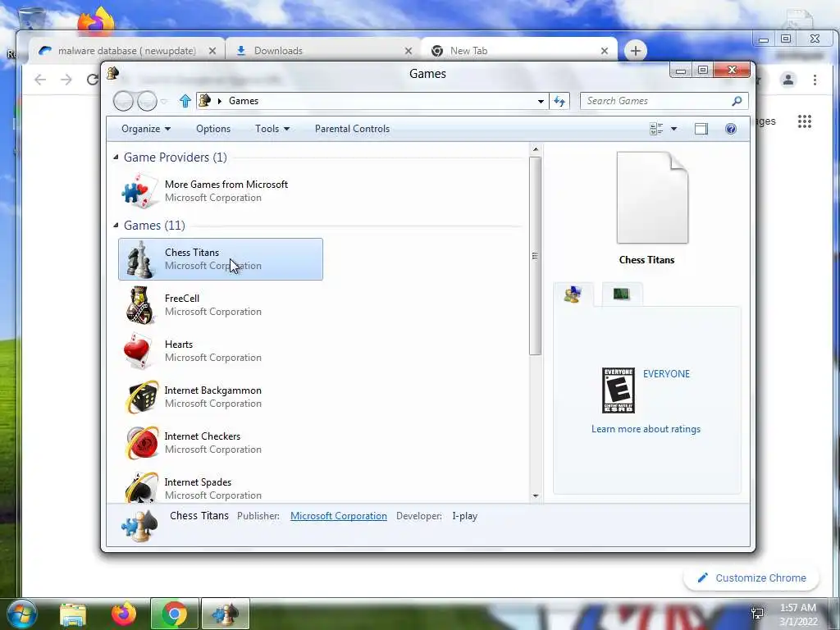Select the Hearts game icon
Image resolution: width=840 pixels, height=630 pixels.
point(139,351)
